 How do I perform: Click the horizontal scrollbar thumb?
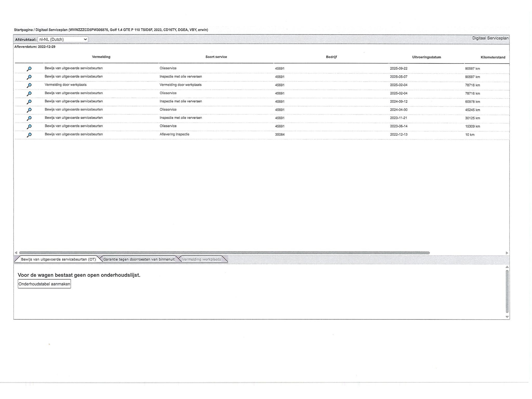coord(224,253)
